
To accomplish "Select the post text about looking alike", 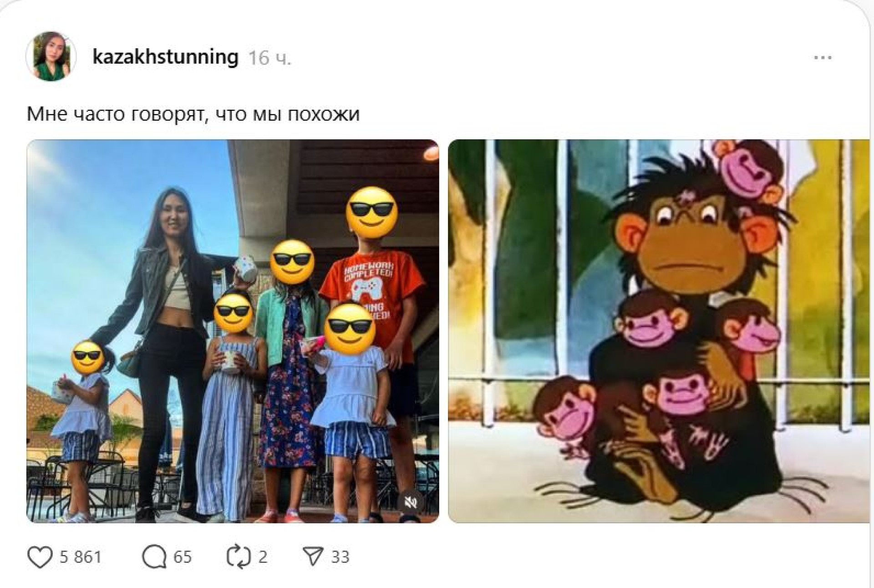I will click(193, 114).
